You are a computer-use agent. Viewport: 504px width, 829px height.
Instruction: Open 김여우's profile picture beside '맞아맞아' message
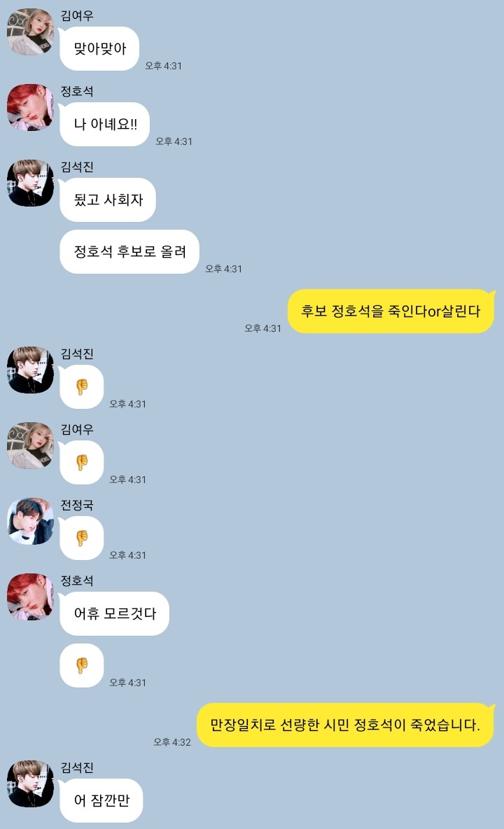pyautogui.click(x=30, y=32)
